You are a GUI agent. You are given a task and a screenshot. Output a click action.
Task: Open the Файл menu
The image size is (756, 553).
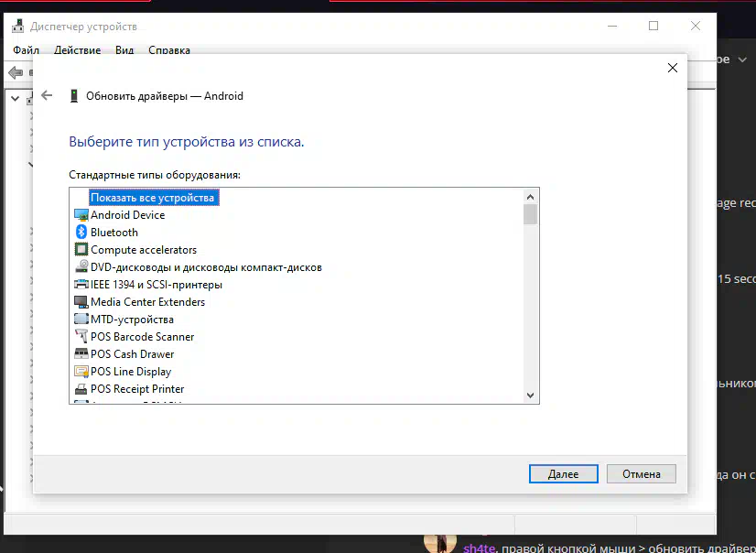pyautogui.click(x=27, y=50)
